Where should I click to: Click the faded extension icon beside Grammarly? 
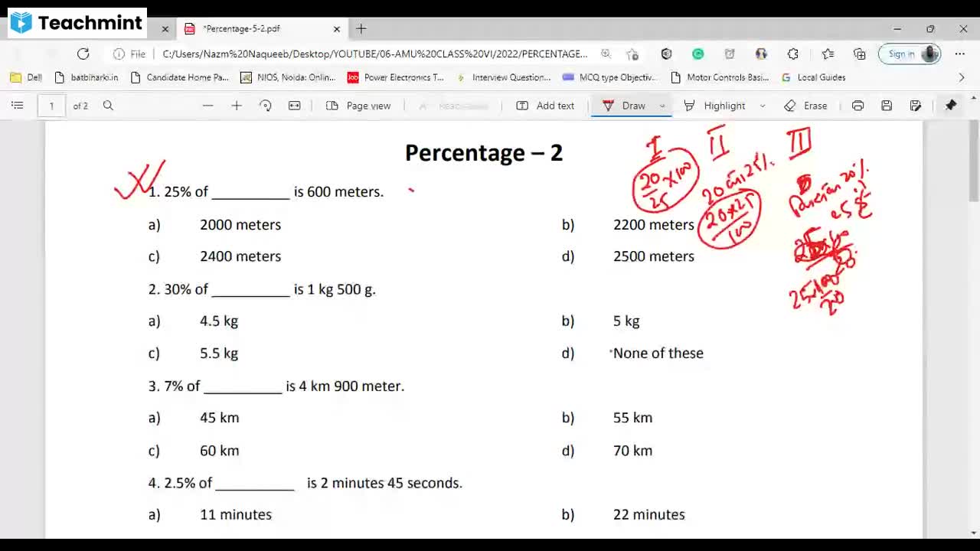pos(730,54)
